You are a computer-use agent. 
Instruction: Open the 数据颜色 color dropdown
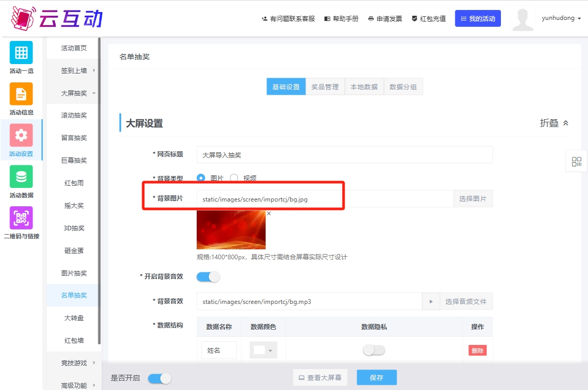point(263,350)
